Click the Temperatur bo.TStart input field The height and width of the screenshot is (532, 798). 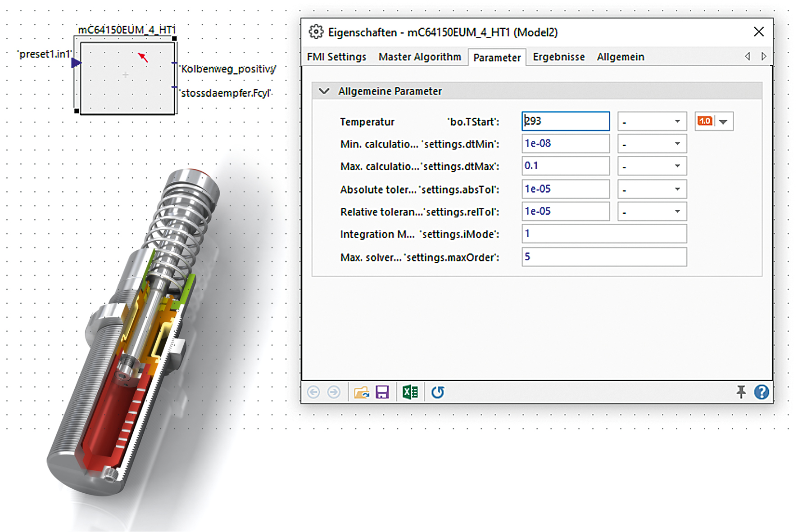566,121
